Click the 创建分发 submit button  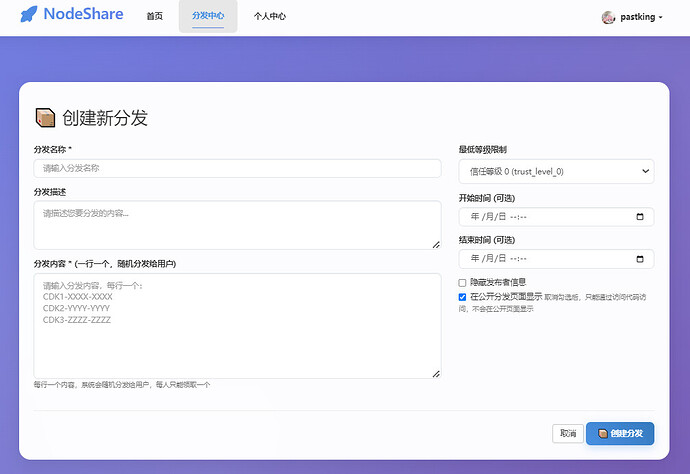(x=620, y=434)
